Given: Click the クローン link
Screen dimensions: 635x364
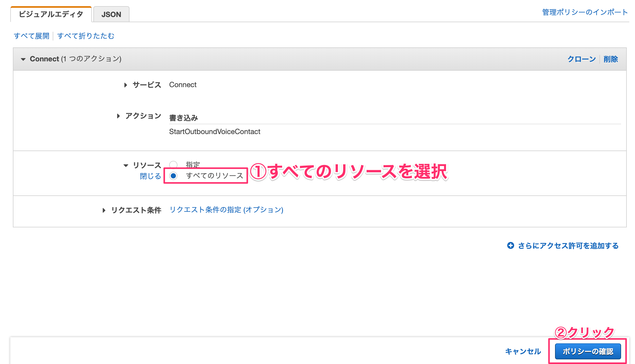Looking at the screenshot, I should tap(581, 59).
